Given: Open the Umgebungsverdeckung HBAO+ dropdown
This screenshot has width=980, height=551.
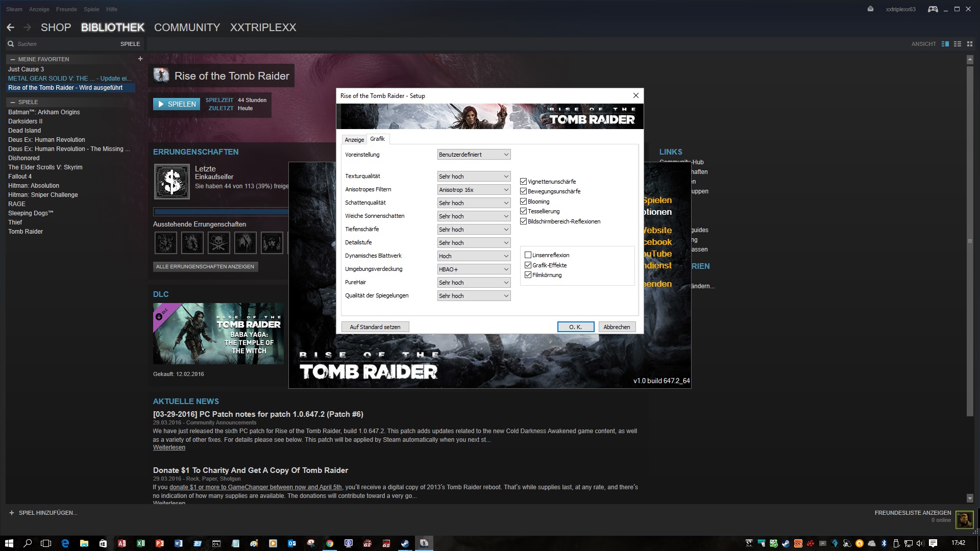Looking at the screenshot, I should point(474,269).
